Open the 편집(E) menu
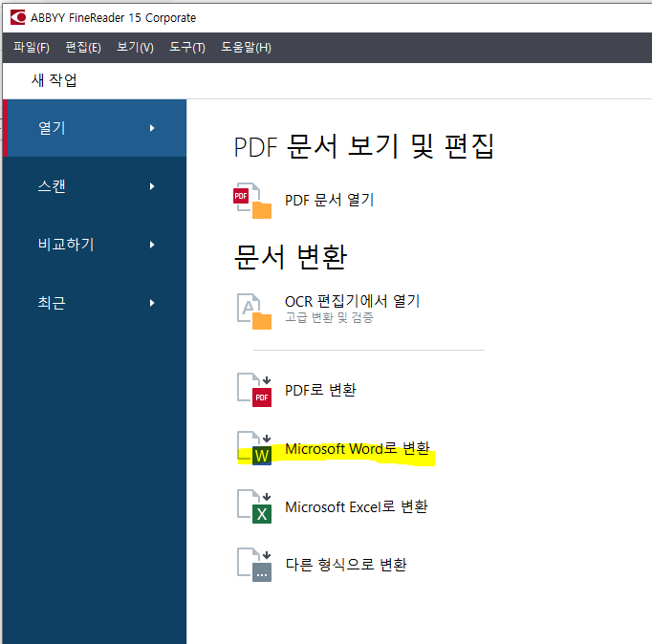The width and height of the screenshot is (652, 644). (83, 48)
